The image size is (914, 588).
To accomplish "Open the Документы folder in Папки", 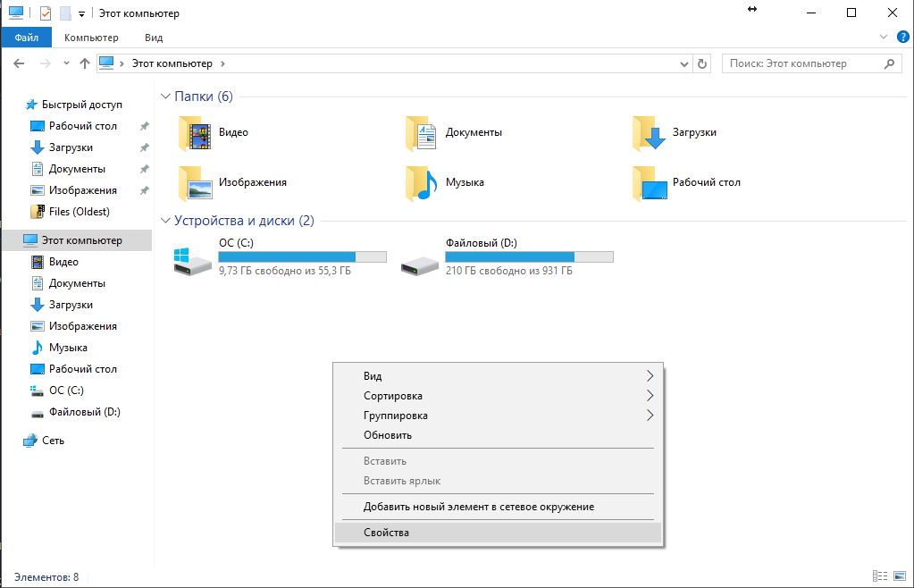I will click(x=454, y=133).
